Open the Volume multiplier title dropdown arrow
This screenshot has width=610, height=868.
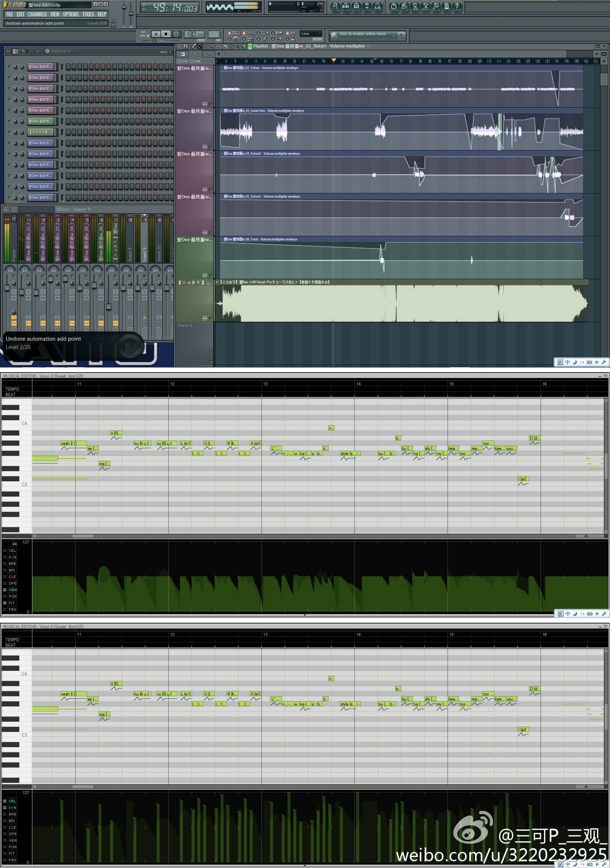coord(368,46)
